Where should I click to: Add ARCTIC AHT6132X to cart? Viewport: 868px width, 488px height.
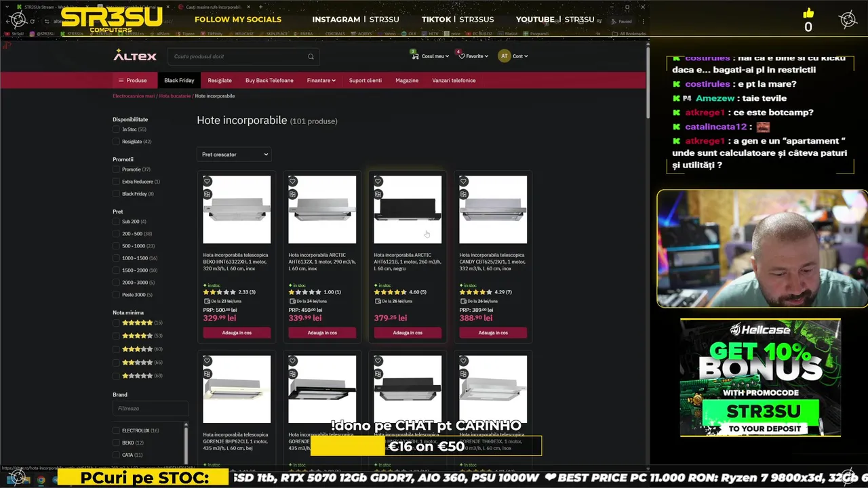click(x=322, y=333)
